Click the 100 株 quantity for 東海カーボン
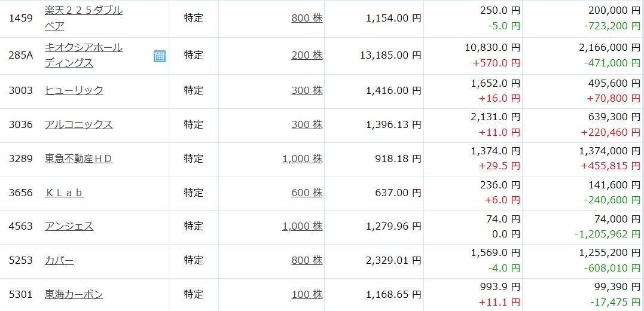The width and height of the screenshot is (644, 311). tap(307, 295)
